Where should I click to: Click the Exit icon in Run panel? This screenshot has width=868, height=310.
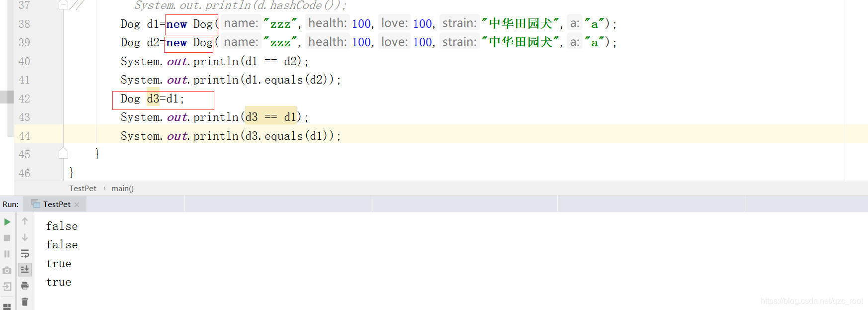point(7,287)
